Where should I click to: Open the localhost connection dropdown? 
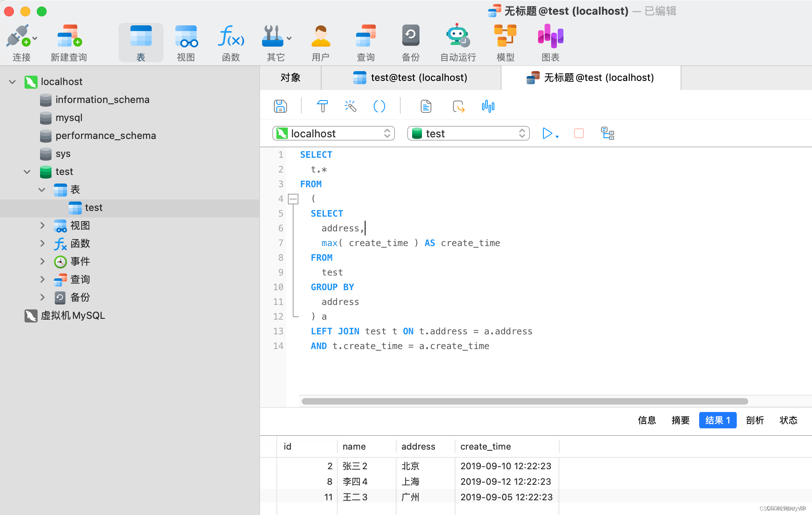click(x=334, y=134)
